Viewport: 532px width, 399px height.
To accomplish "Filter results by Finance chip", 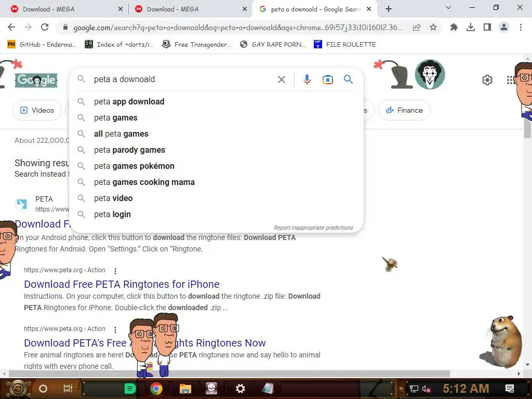I will point(404,110).
